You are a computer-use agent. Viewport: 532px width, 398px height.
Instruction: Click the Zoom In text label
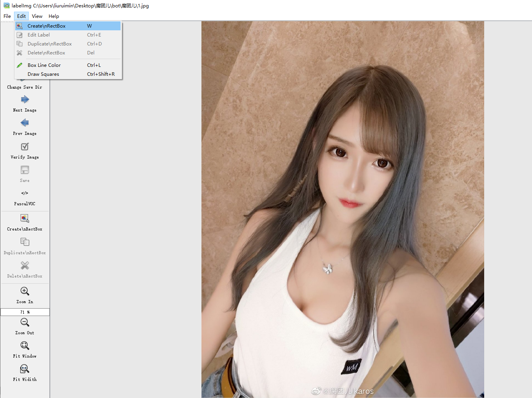coord(25,302)
